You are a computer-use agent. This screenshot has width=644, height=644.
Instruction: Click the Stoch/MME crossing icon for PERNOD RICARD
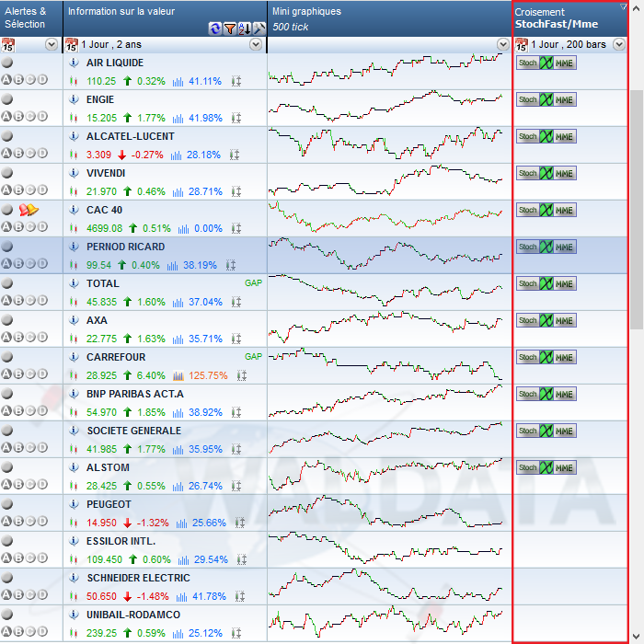(x=546, y=247)
